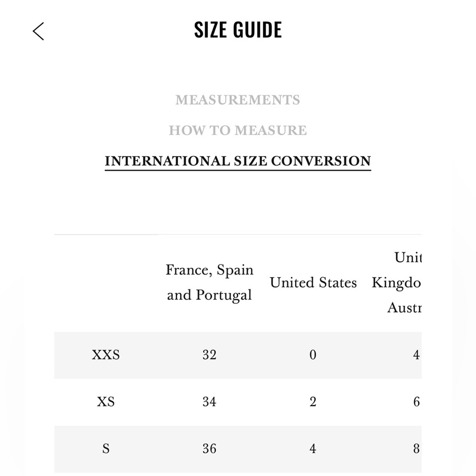476x476 pixels.
Task: Select the France, Spain and Portugal column header
Action: click(209, 282)
